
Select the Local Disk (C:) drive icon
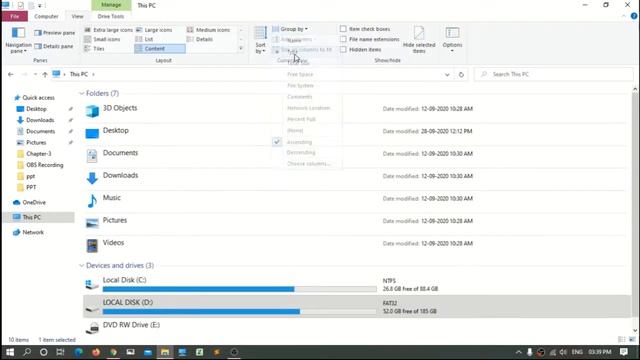[x=92, y=284]
